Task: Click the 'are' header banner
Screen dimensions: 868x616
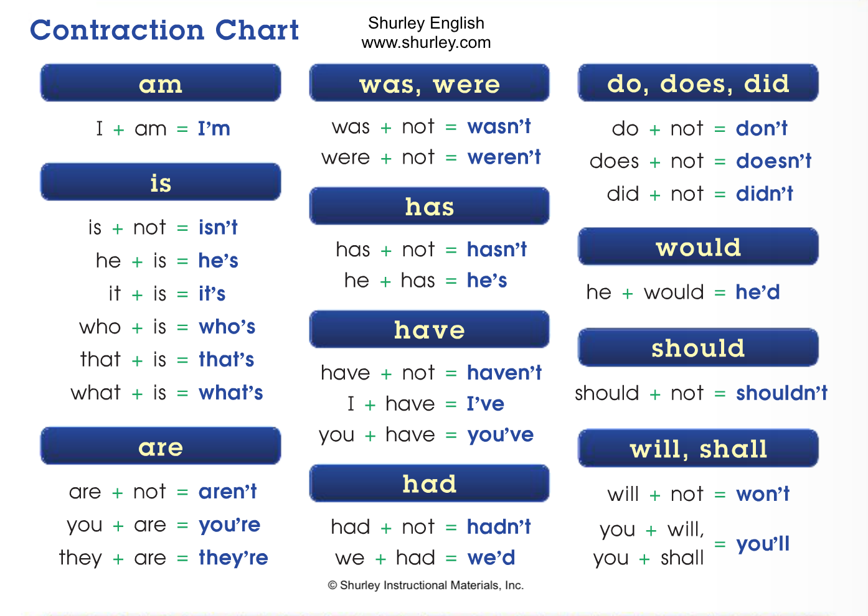Action: (161, 446)
